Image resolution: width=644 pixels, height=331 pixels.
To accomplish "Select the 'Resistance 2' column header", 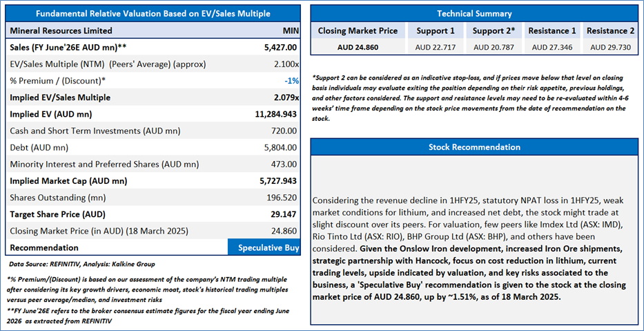I will coord(610,31).
